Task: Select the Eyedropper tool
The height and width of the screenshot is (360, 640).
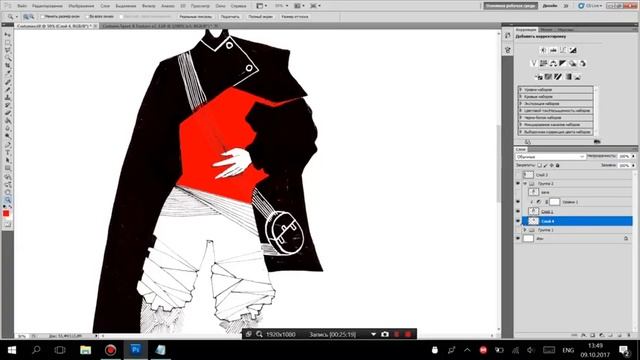Action: pyautogui.click(x=7, y=74)
